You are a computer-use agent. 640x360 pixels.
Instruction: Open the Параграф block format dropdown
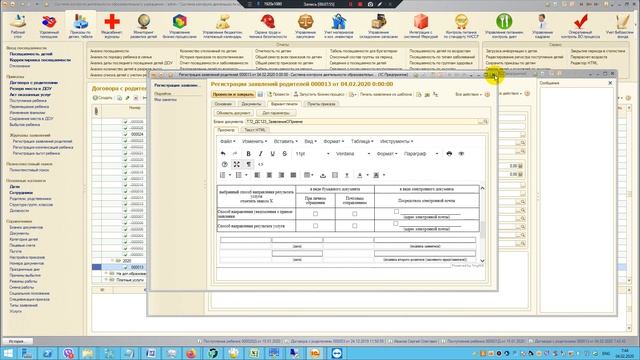[421, 153]
